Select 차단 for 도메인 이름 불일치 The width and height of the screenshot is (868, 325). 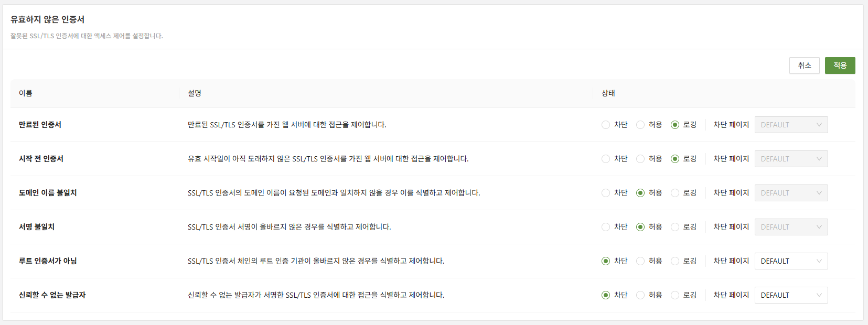606,193
